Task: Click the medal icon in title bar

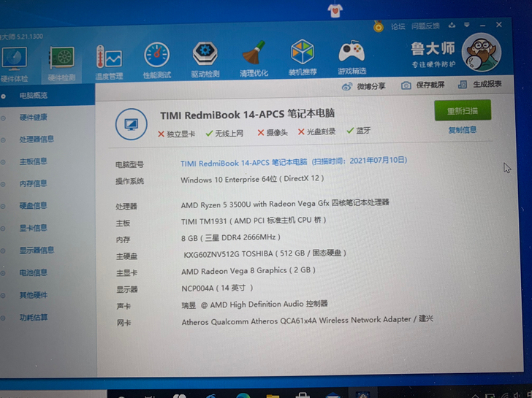Action: pyautogui.click(x=379, y=26)
